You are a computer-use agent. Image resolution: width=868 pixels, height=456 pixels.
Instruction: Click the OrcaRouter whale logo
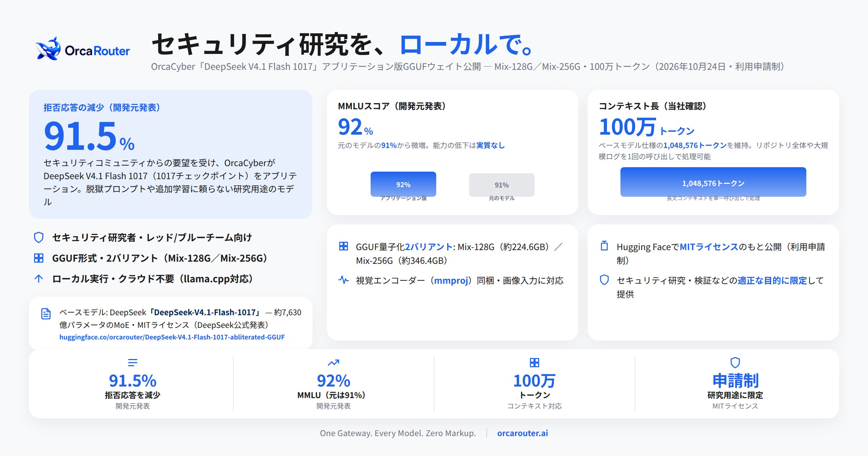tap(48, 48)
